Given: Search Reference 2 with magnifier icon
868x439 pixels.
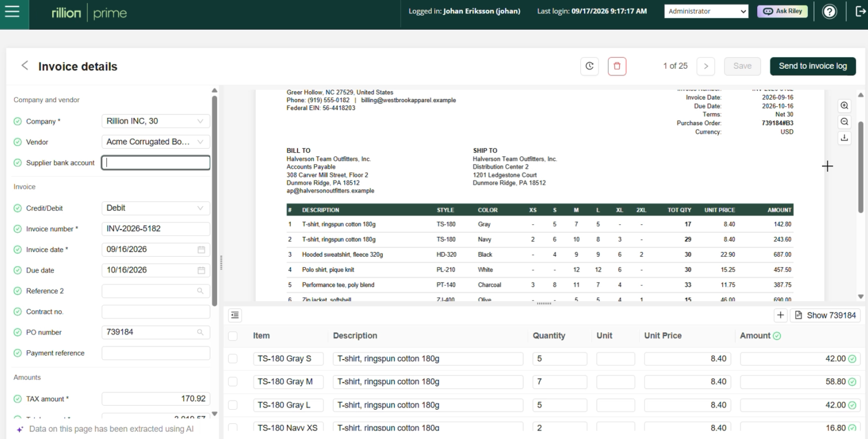Looking at the screenshot, I should click(x=200, y=291).
